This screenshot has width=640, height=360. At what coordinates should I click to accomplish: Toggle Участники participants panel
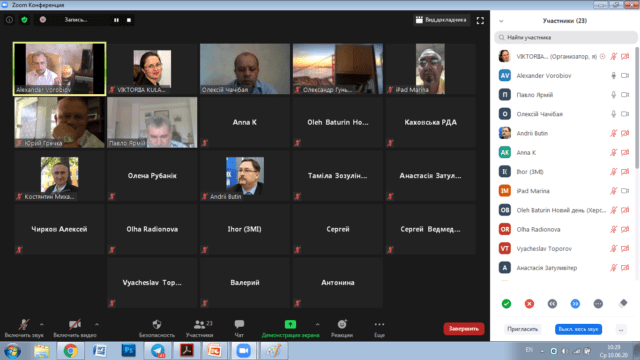tap(200, 328)
